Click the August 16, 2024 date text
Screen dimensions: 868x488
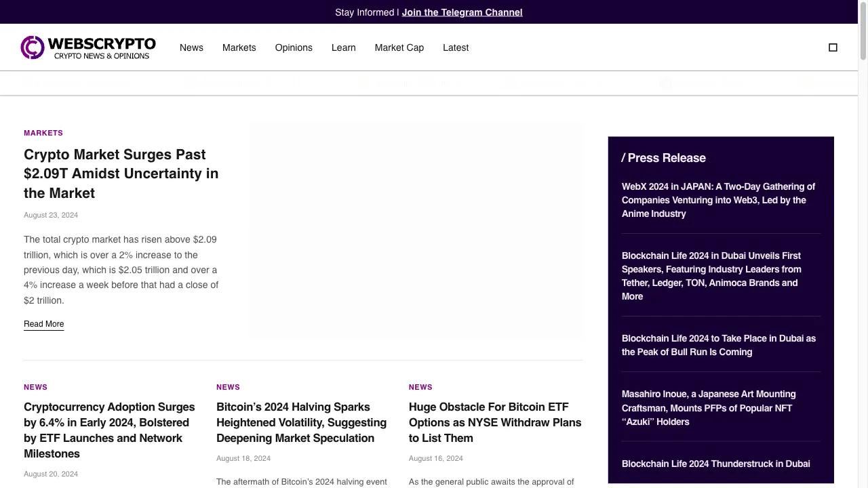coord(436,458)
